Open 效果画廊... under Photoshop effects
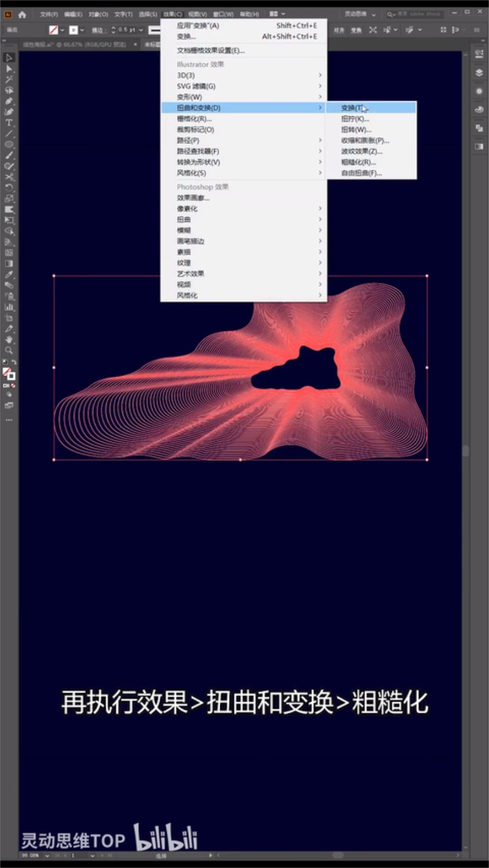 (193, 198)
